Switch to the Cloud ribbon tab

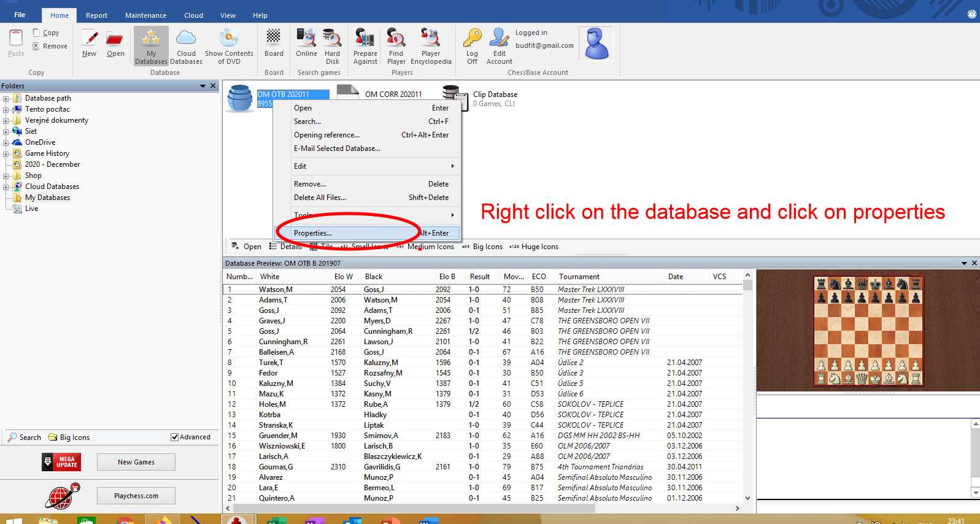(x=193, y=15)
